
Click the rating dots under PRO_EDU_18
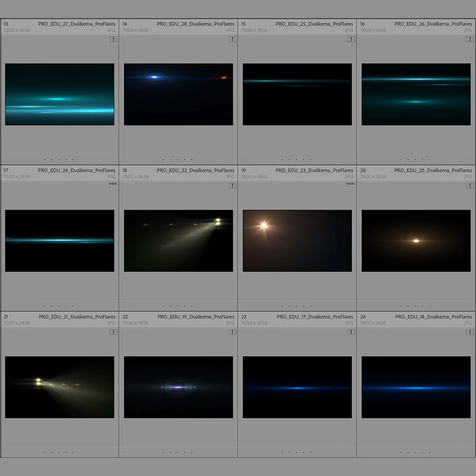415,452
